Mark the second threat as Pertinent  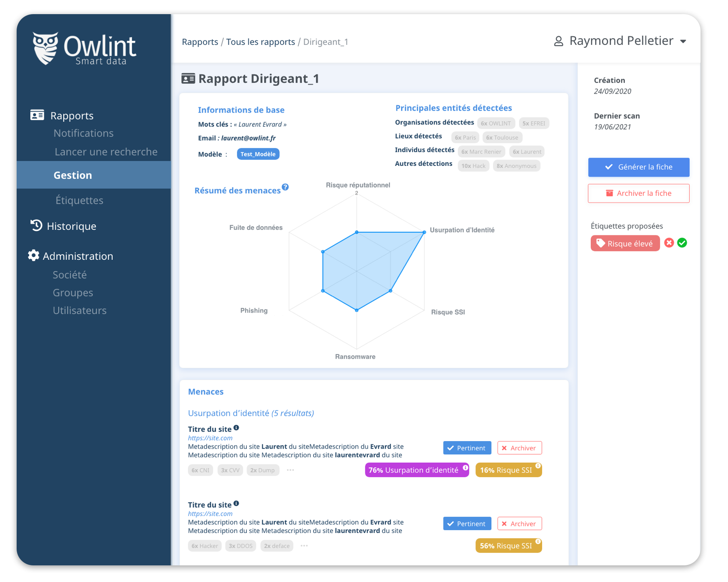(467, 523)
